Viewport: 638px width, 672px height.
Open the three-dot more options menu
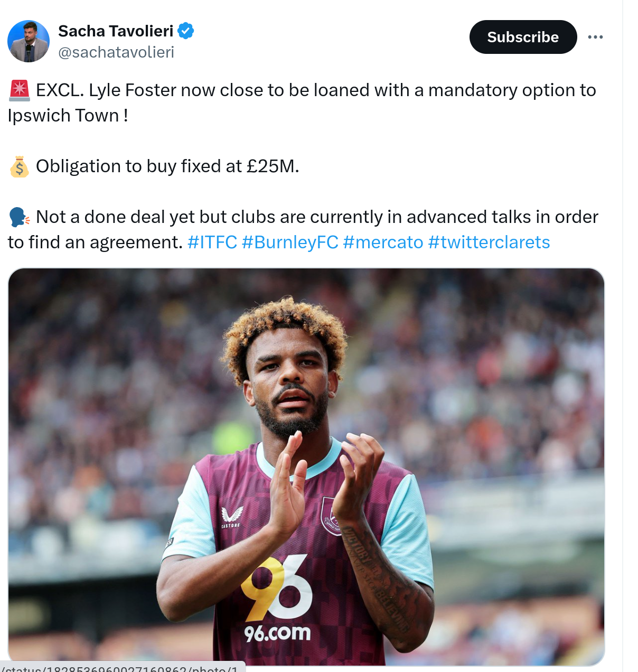(x=595, y=37)
